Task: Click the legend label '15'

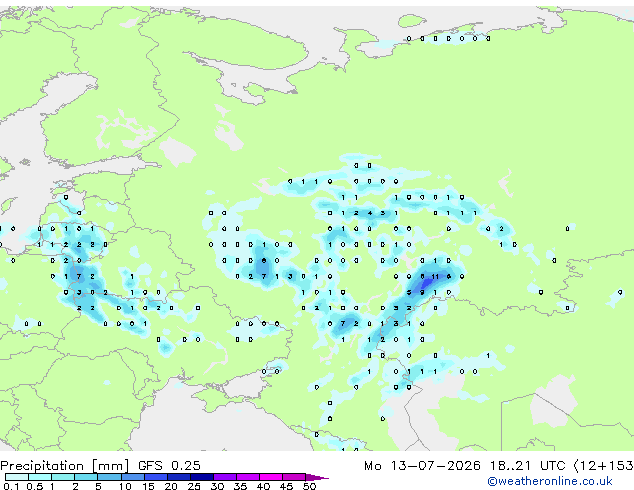Action: pyautogui.click(x=148, y=486)
